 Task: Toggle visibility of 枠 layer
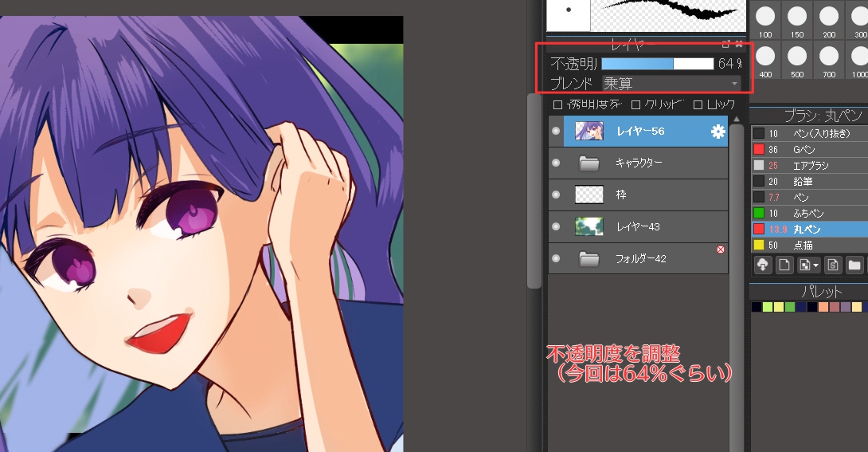[556, 195]
